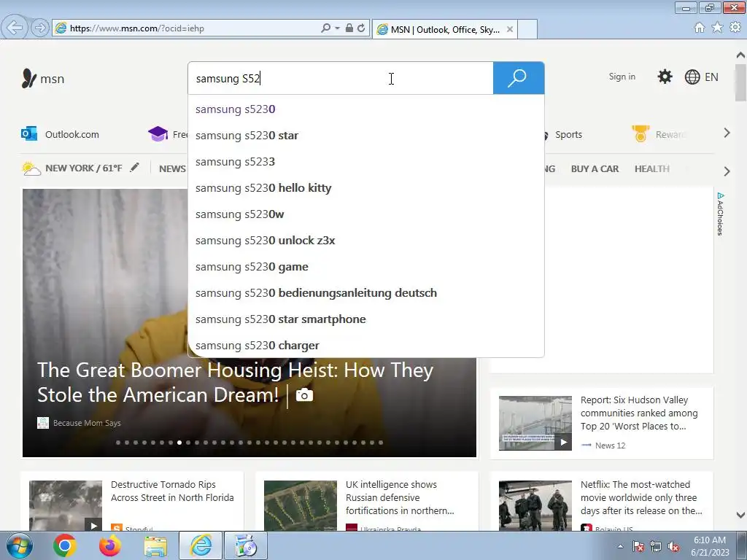Click the camera gallery icon on headline
Image resolution: width=747 pixels, height=560 pixels.
click(x=304, y=394)
